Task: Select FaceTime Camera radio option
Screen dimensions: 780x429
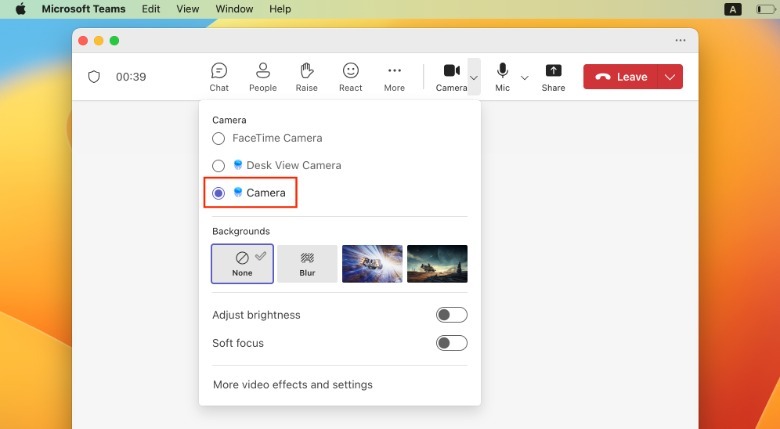Action: click(x=219, y=139)
